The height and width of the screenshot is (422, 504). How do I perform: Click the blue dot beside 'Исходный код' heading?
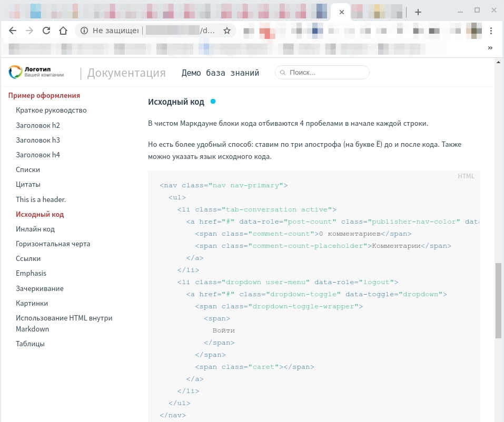(212, 101)
